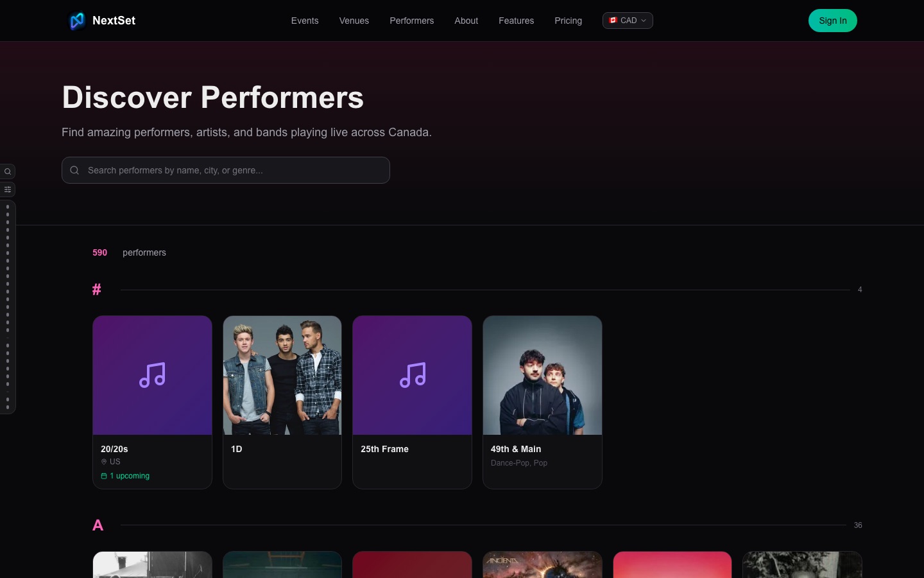924x578 pixels.
Task: Click the magnifier icon inside search field
Action: coord(74,170)
